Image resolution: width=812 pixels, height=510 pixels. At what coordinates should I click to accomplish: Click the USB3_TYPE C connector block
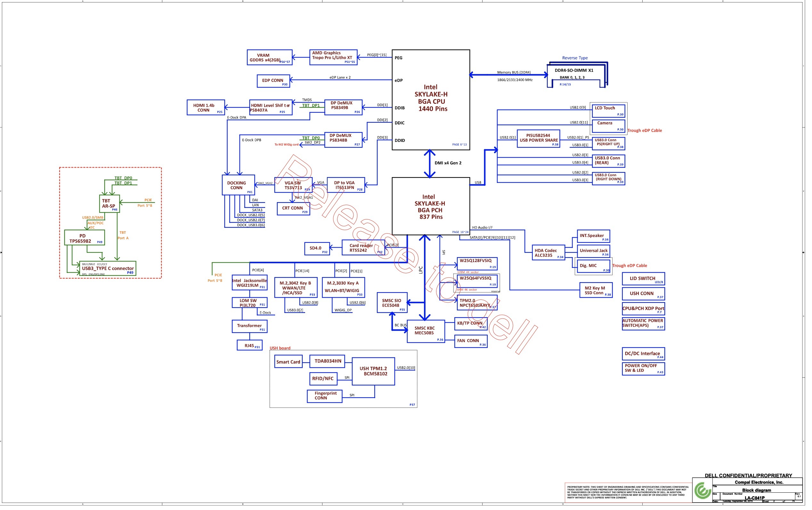[108, 268]
